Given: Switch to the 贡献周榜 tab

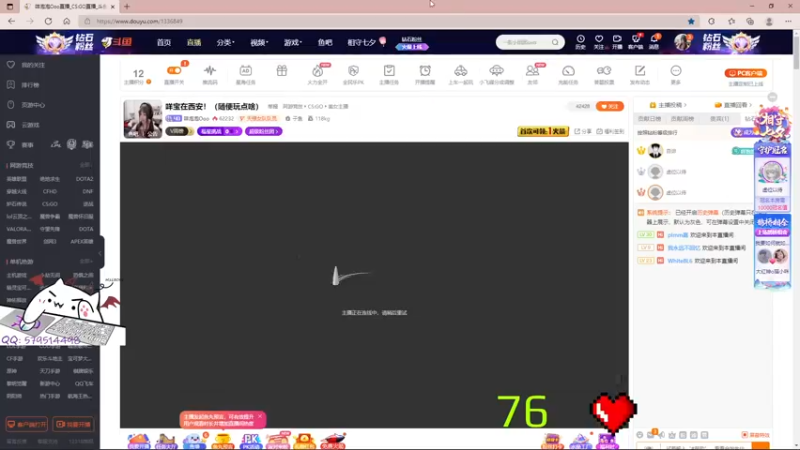Looking at the screenshot, I should [682, 118].
